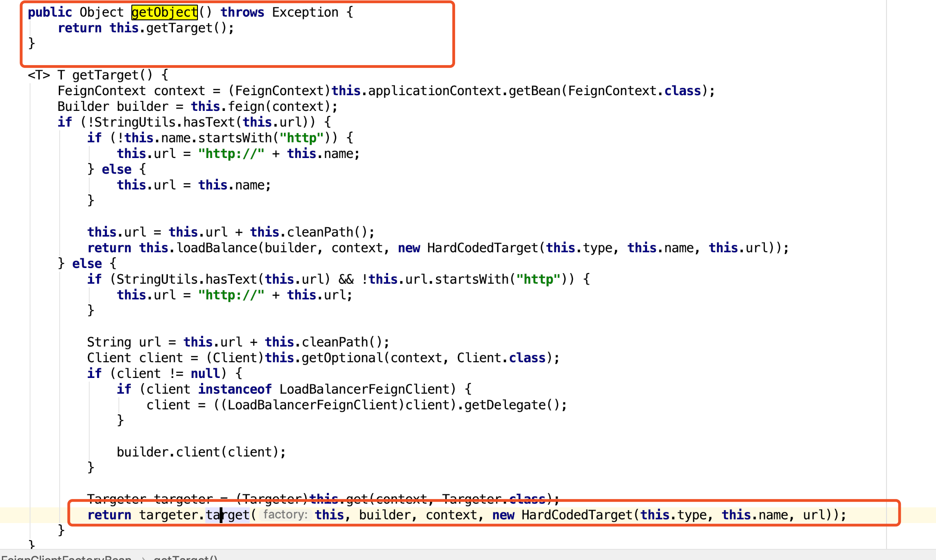Click the loadBalance method call

216,248
